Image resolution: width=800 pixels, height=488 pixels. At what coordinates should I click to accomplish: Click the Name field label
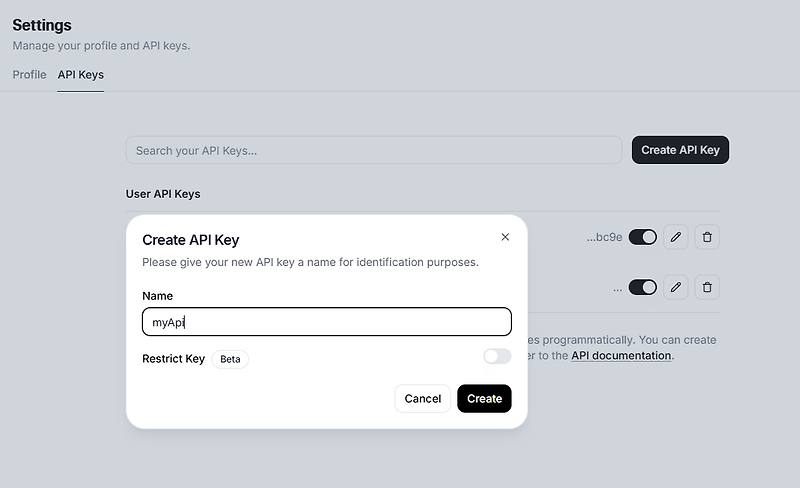(157, 296)
